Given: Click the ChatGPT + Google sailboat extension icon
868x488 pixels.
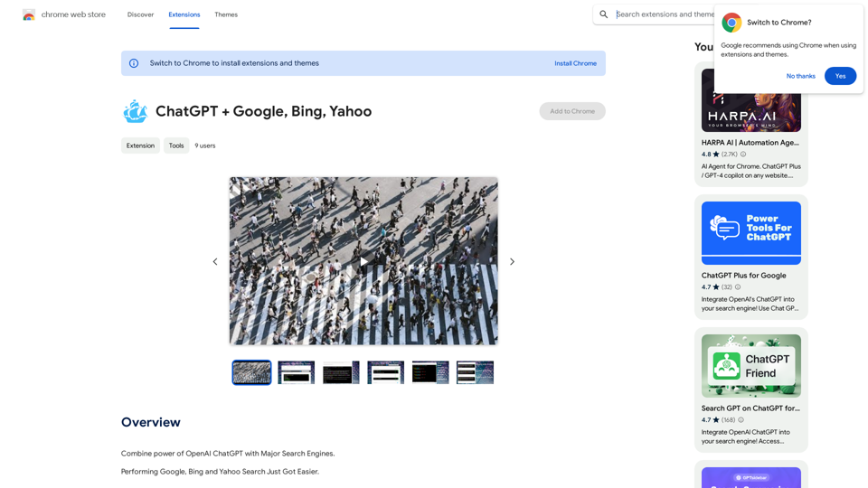Looking at the screenshot, I should tap(135, 111).
